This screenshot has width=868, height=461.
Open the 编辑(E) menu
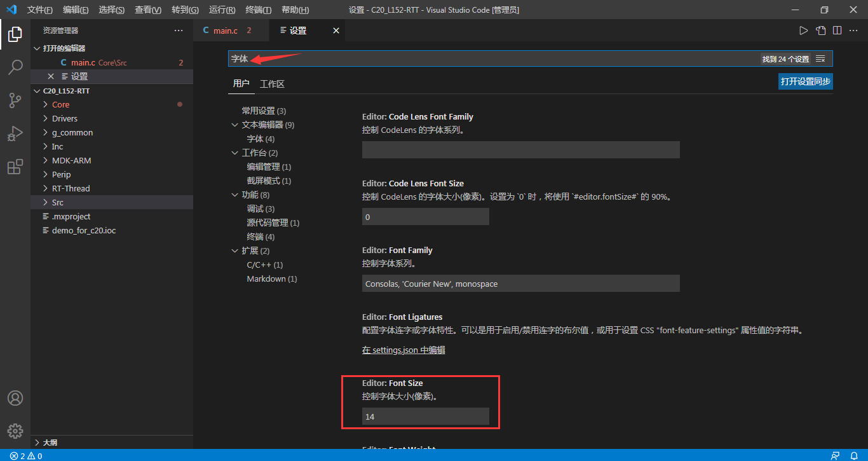[x=76, y=10]
